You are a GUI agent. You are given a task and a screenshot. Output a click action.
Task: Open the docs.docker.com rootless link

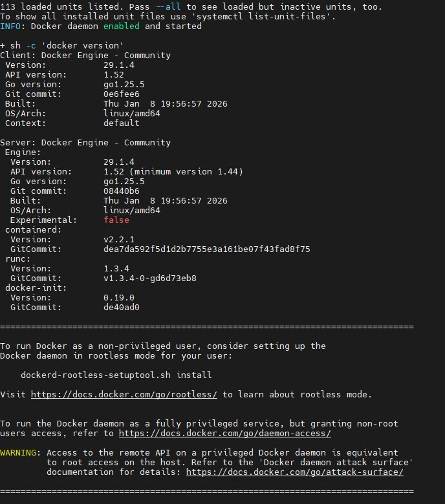[124, 394]
